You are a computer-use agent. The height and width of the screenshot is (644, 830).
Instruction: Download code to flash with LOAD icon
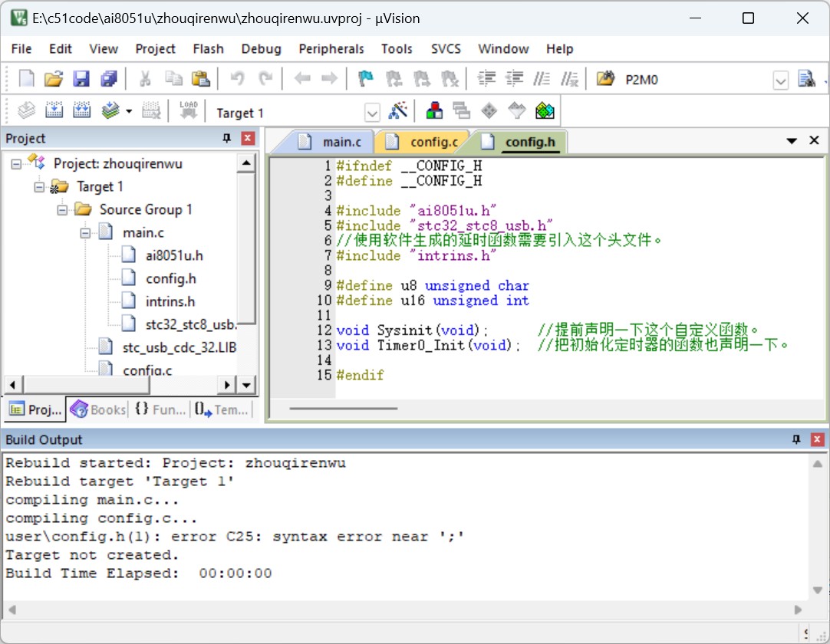[189, 110]
